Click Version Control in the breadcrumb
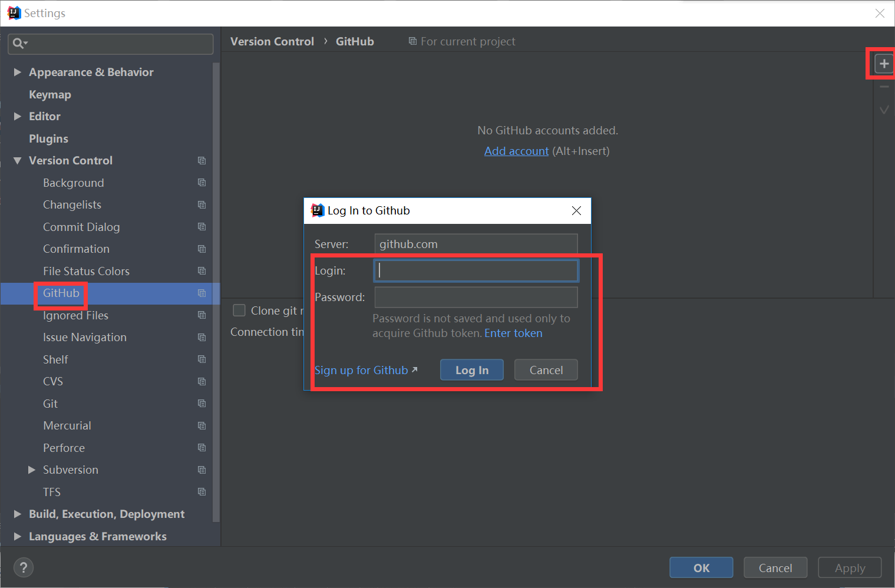 [x=272, y=41]
